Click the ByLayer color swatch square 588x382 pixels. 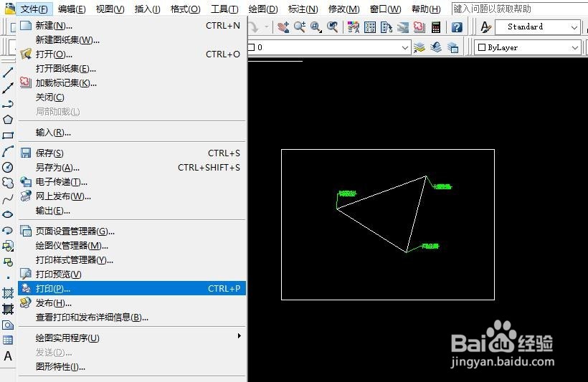point(482,47)
